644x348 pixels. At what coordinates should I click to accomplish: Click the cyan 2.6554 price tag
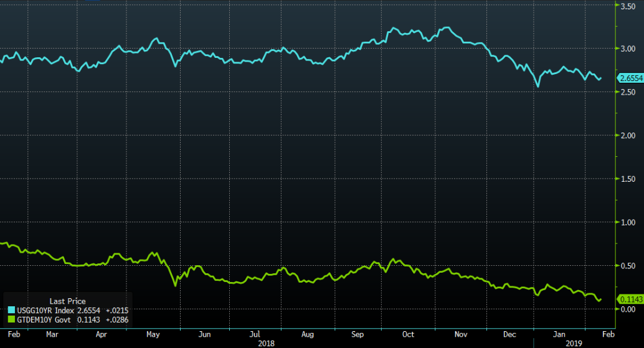click(x=630, y=78)
